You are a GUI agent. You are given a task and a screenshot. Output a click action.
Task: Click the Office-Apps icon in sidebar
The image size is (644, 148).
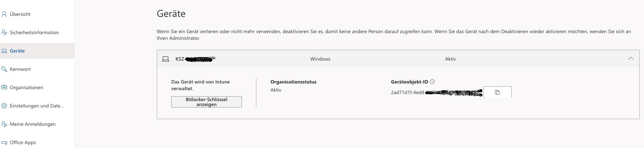[x=4, y=142]
